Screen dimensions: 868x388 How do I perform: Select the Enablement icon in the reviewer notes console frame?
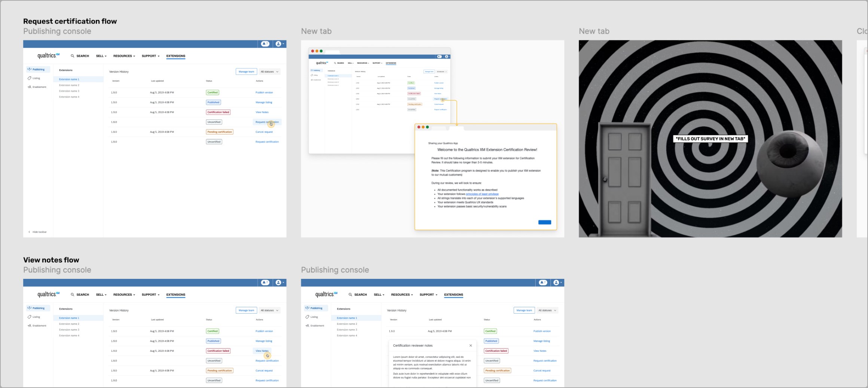(x=308, y=326)
